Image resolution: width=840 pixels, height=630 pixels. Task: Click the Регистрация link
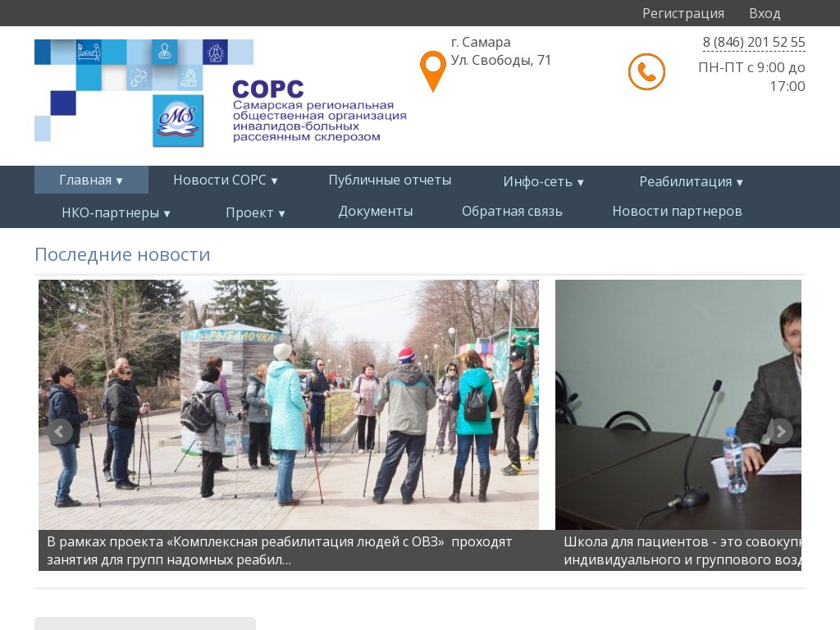coord(682,13)
